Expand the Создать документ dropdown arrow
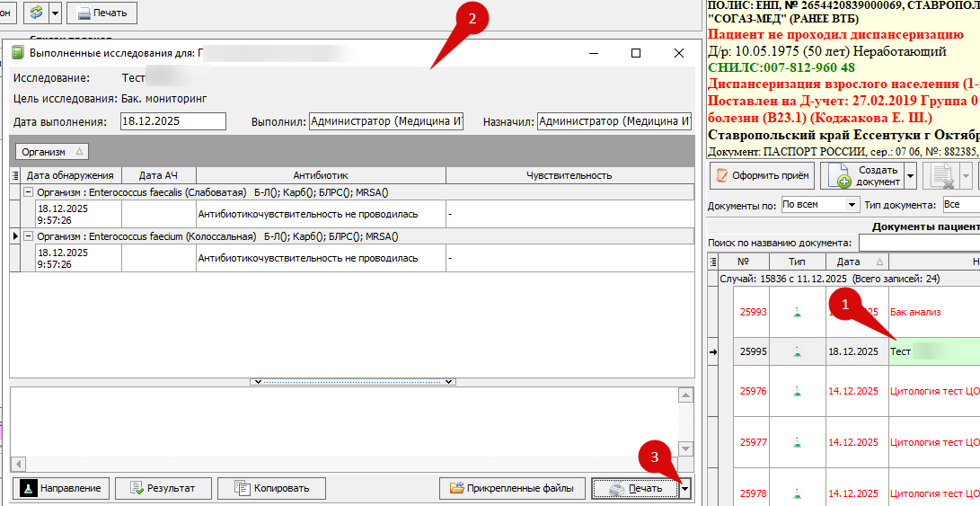The height and width of the screenshot is (506, 980). 910,176
